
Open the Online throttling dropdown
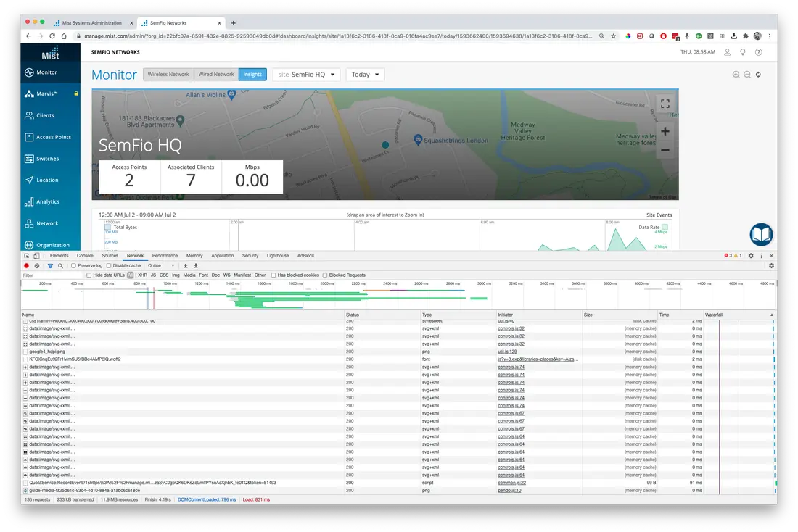[x=161, y=265]
